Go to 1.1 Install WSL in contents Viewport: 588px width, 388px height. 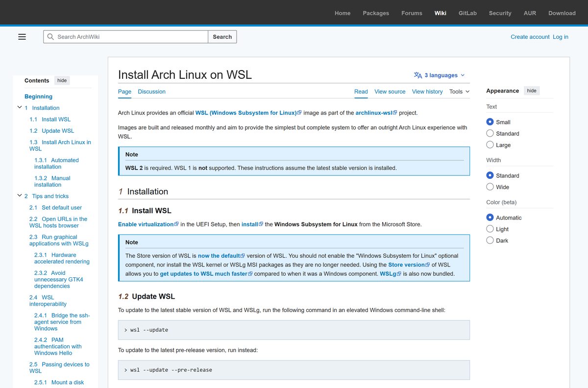50,119
